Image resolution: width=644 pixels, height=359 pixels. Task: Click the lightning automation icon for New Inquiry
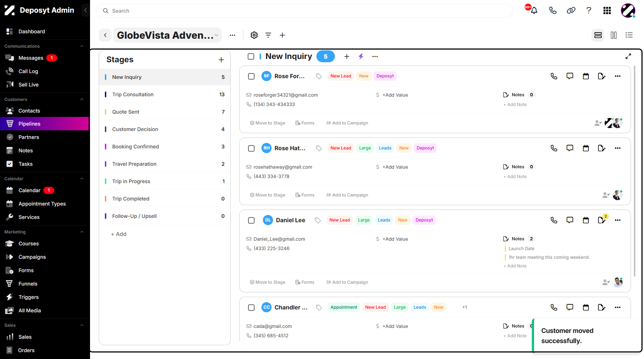(361, 56)
